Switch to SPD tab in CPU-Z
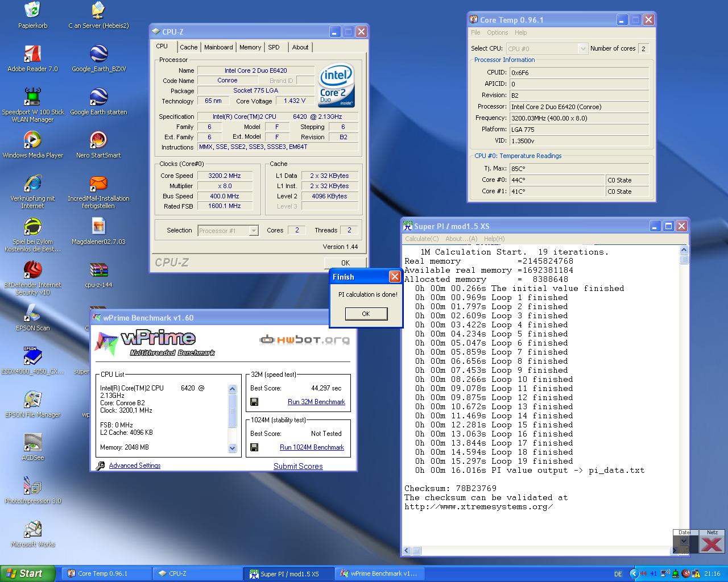Screen dimensions: 728x582 click(x=274, y=48)
